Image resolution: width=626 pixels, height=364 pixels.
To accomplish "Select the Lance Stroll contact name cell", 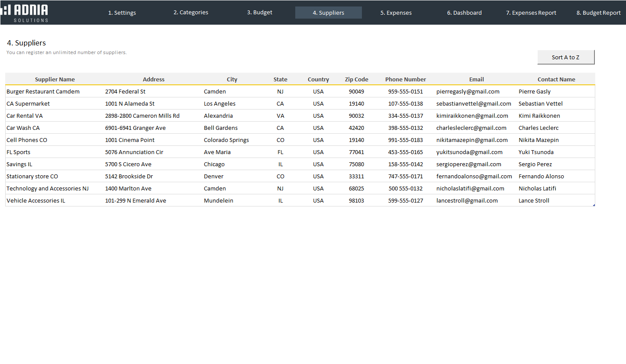I will [x=534, y=200].
